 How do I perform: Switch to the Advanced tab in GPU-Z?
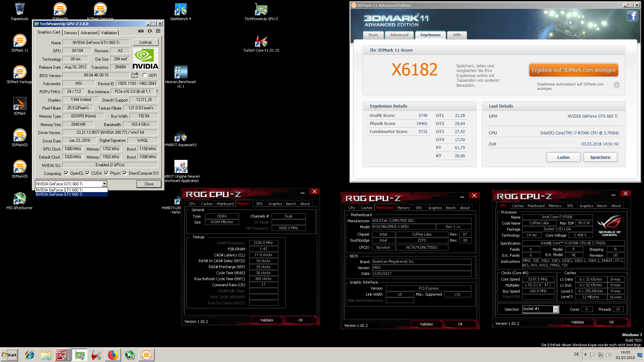pyautogui.click(x=89, y=33)
